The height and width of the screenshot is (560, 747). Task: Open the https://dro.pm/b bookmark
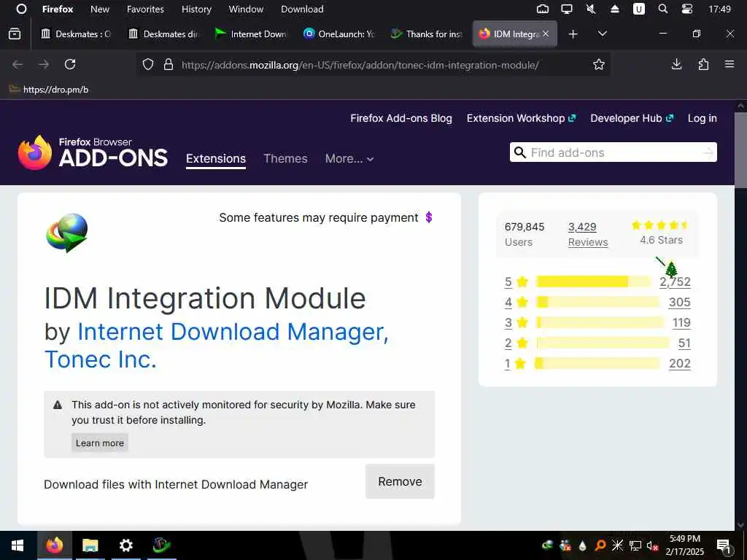tap(50, 90)
